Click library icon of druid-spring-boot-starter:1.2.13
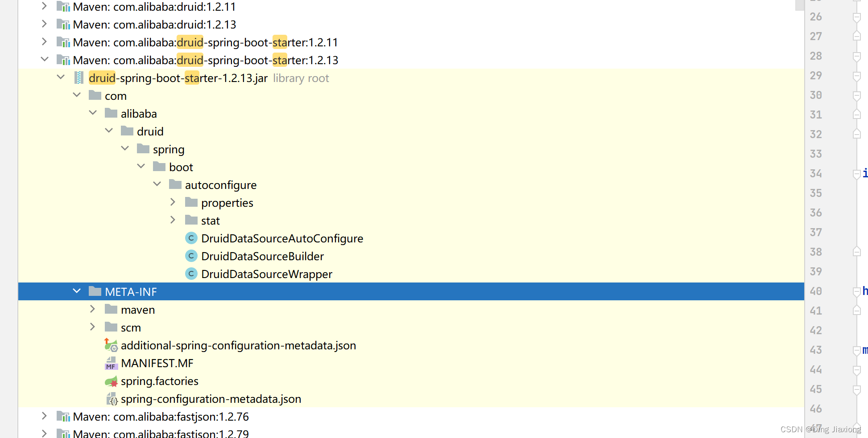This screenshot has width=868, height=438. pos(63,60)
